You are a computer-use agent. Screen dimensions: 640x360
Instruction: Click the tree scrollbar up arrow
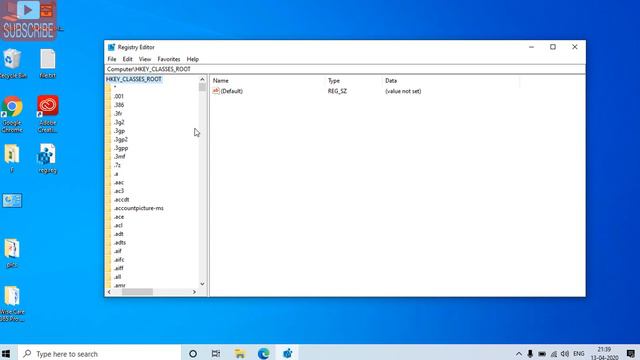click(202, 79)
